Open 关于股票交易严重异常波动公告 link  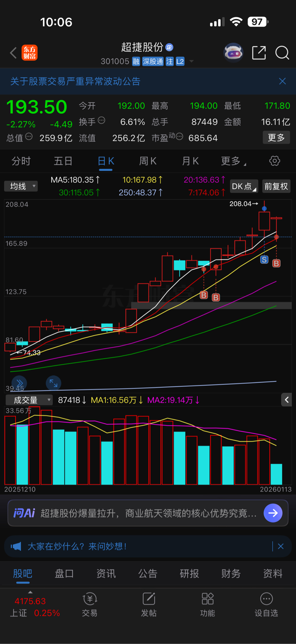pos(75,81)
